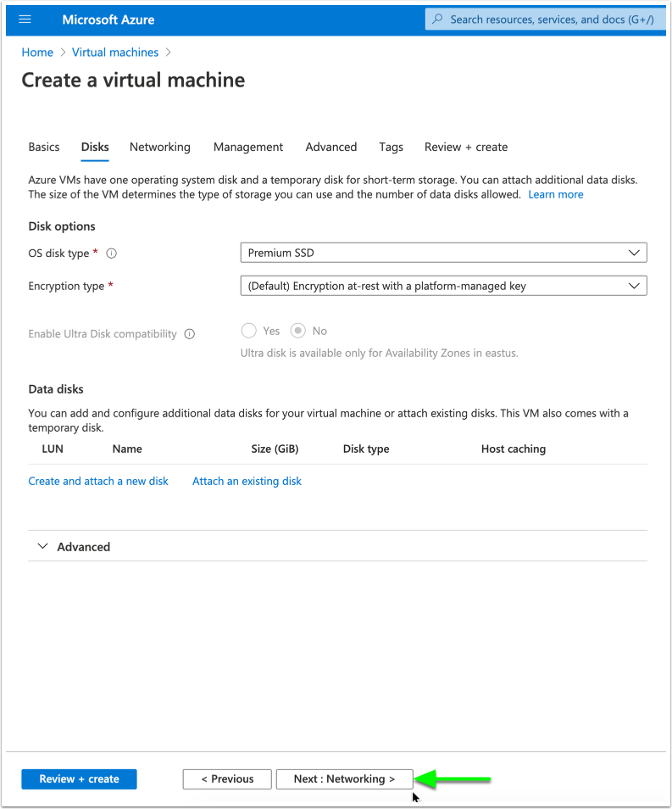The width and height of the screenshot is (672, 809).
Task: Click the Host caching column header
Action: [x=514, y=449]
